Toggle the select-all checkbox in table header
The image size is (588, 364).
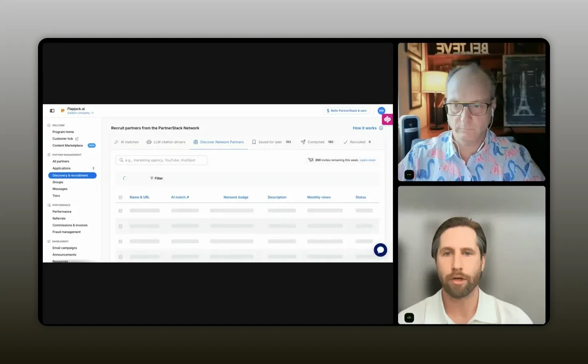point(120,197)
